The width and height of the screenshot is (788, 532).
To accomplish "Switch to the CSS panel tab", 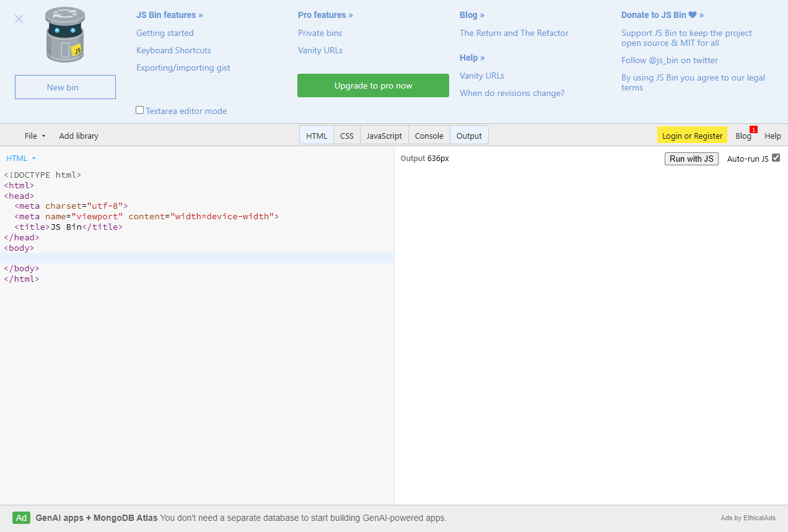I will (347, 136).
